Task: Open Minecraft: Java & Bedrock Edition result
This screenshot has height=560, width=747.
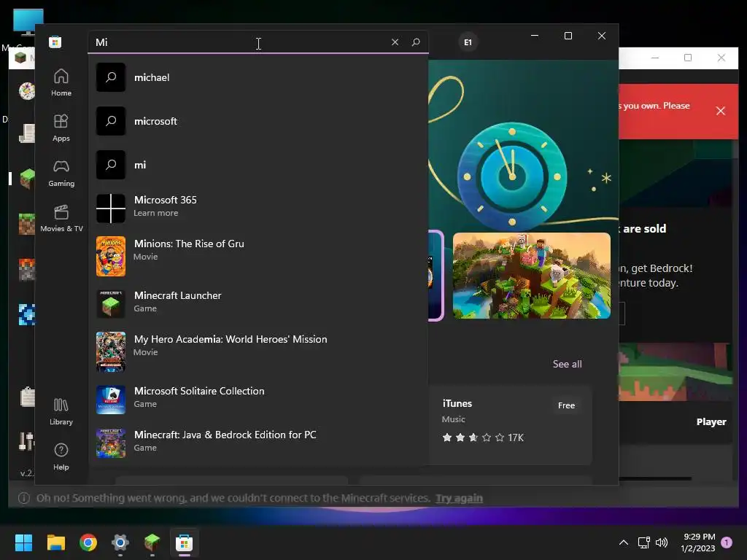Action: [x=258, y=443]
